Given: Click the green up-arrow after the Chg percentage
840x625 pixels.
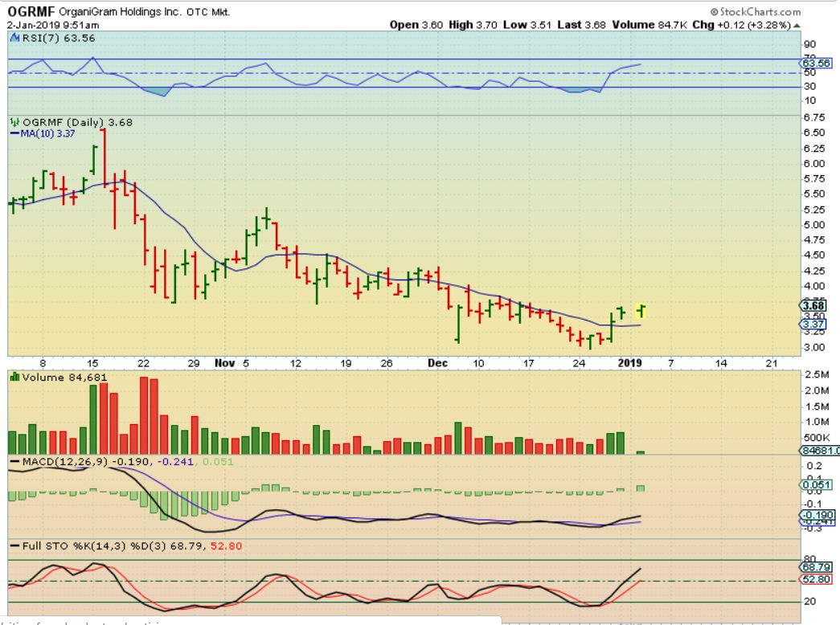Looking at the screenshot, I should 797,25.
